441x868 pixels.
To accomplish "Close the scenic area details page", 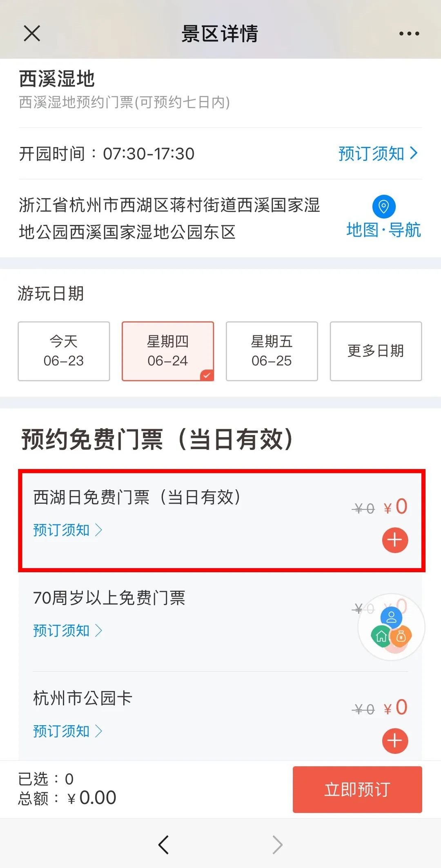I will point(32,33).
